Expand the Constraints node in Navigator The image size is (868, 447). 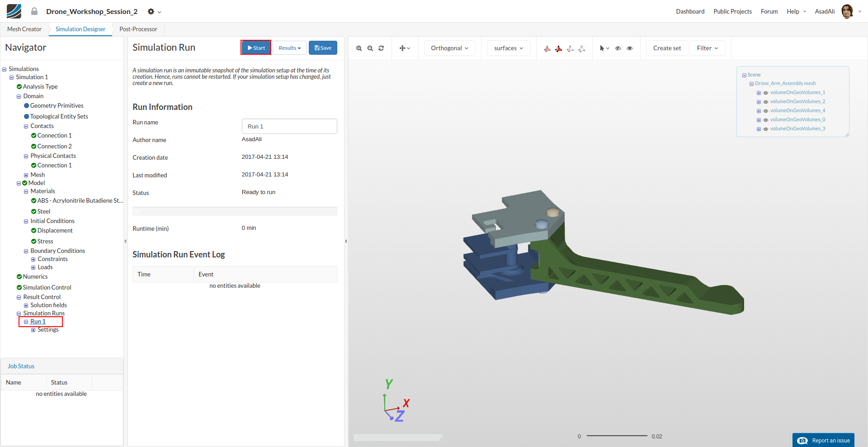pyautogui.click(x=33, y=259)
